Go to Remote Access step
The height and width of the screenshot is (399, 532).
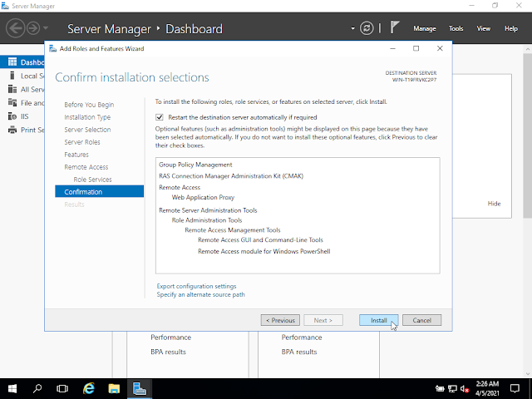[x=86, y=167]
